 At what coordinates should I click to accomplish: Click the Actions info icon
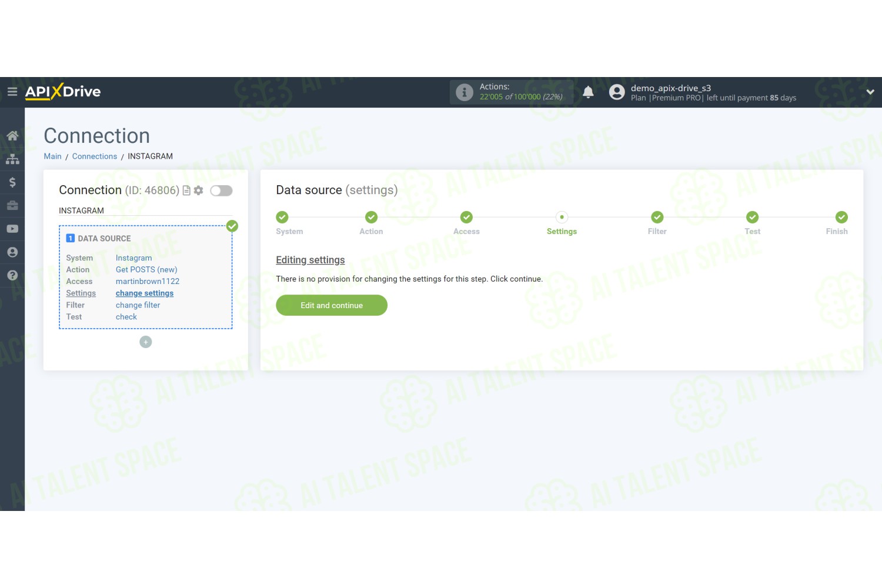pos(465,92)
